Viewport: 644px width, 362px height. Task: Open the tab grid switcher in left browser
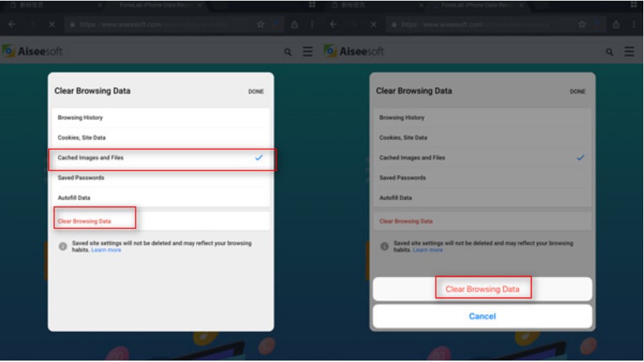coord(312,5)
